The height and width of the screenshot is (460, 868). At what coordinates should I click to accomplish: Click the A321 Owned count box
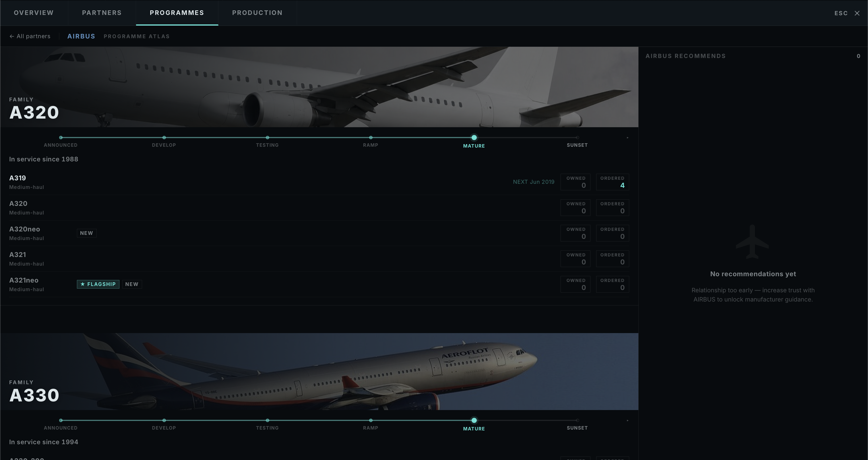575,259
